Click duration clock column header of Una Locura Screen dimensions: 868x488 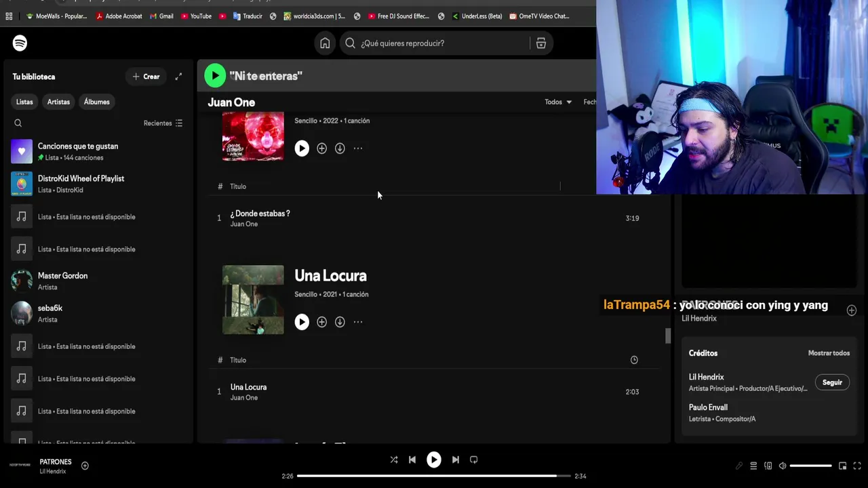click(634, 360)
